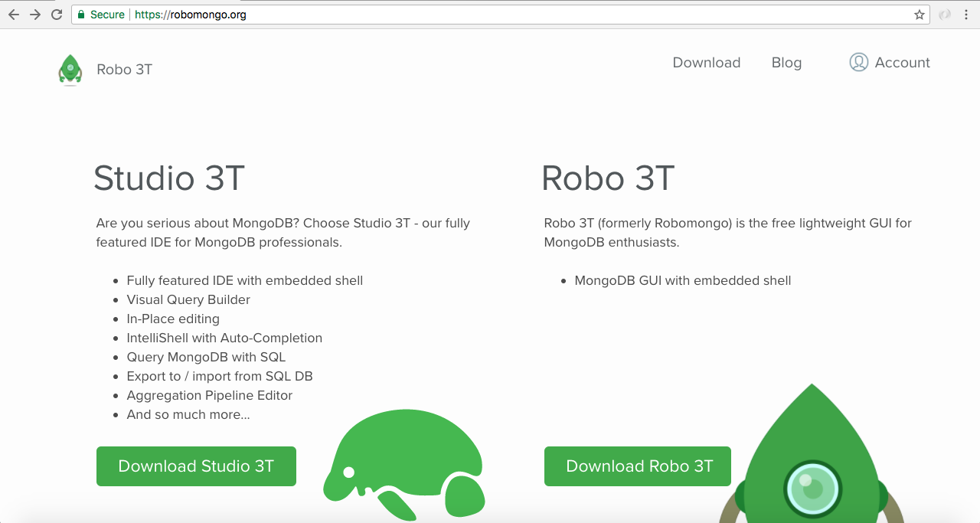Viewport: 980px width, 523px height.
Task: Click the Robo 3T brand name in header
Action: [x=125, y=70]
